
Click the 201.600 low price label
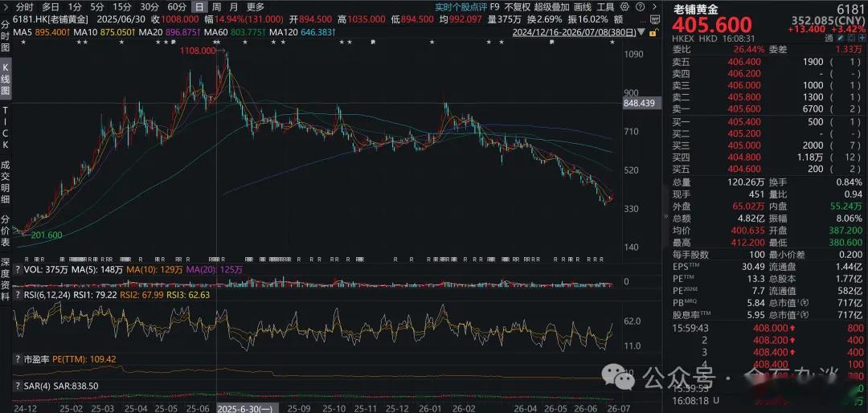[x=47, y=235]
